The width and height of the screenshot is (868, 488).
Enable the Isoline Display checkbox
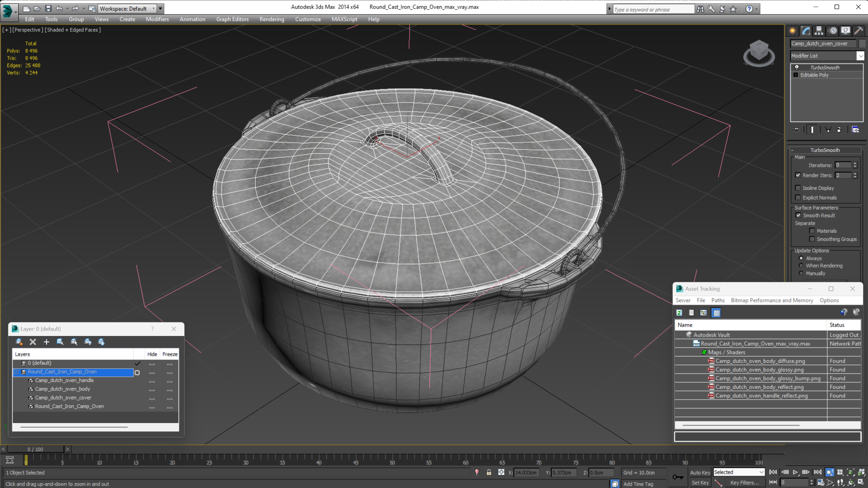click(x=798, y=188)
